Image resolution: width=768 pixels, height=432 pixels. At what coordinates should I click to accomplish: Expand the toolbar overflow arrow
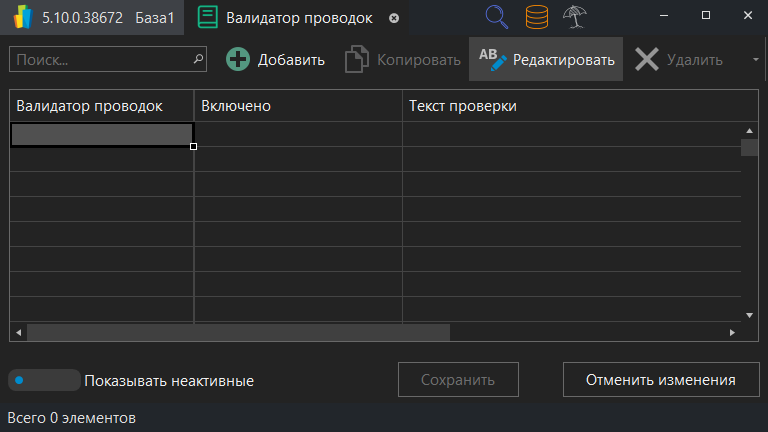coord(756,59)
